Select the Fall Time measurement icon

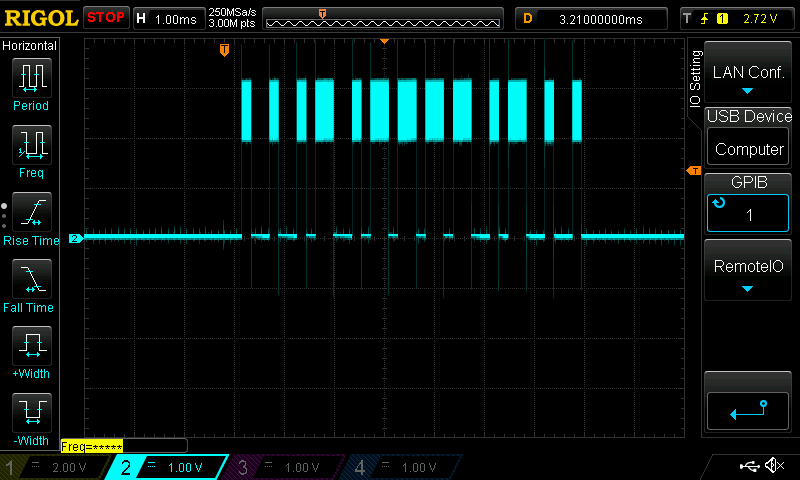(x=30, y=280)
